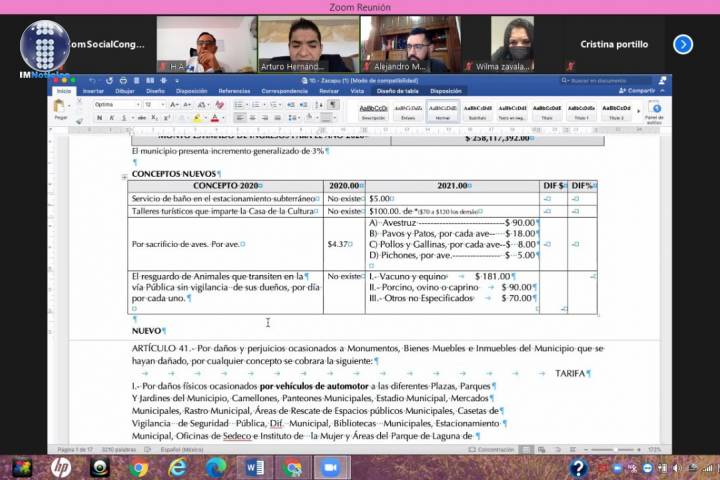Click the format painter brush icon

click(79, 121)
